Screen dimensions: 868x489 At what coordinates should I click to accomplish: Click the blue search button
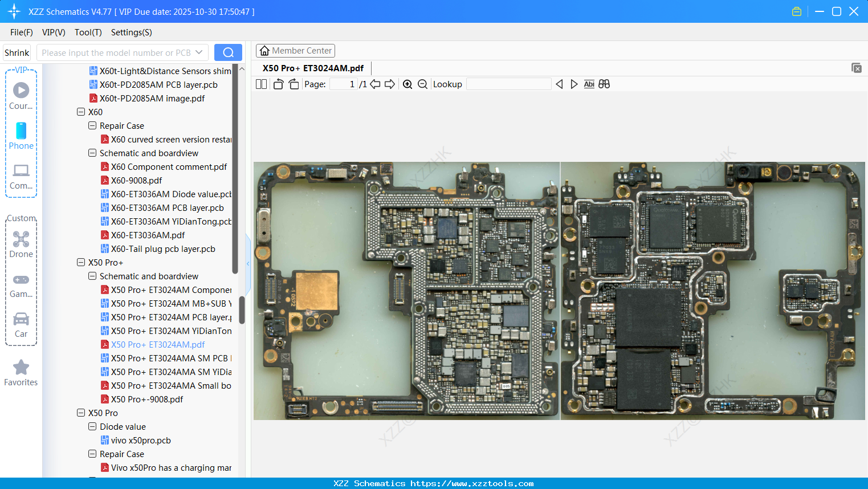point(228,52)
